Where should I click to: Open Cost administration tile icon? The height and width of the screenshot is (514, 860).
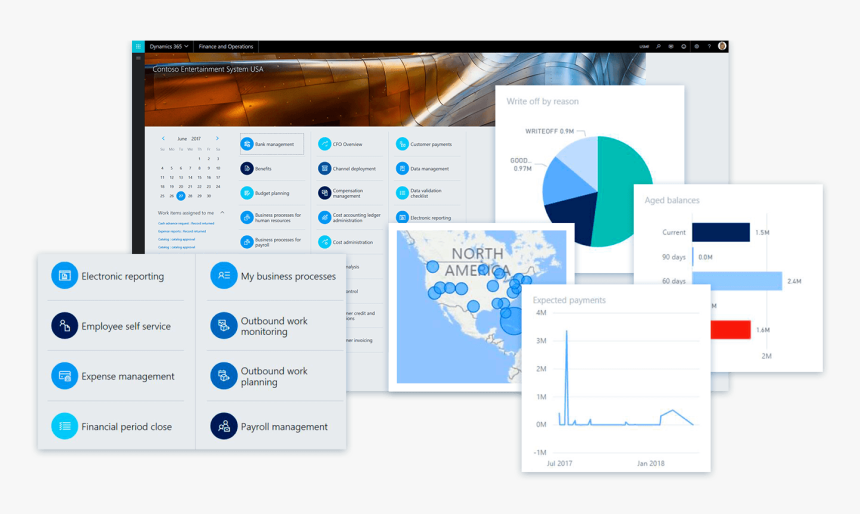pyautogui.click(x=325, y=242)
